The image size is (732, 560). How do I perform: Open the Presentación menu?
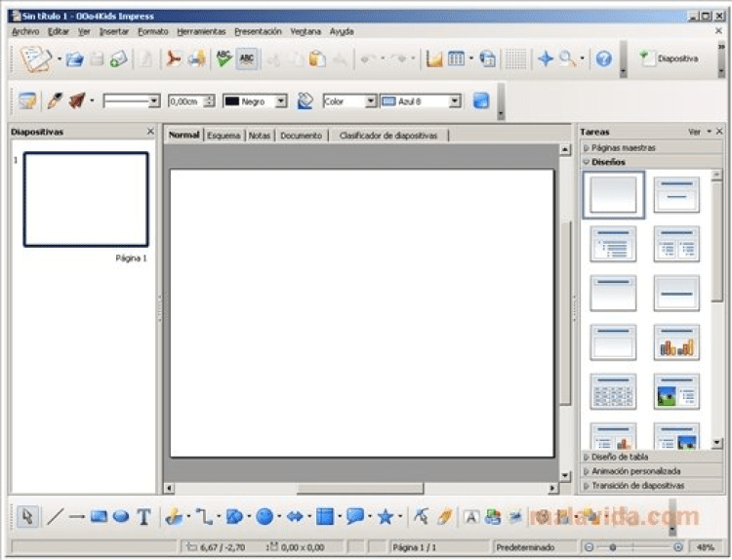(259, 31)
